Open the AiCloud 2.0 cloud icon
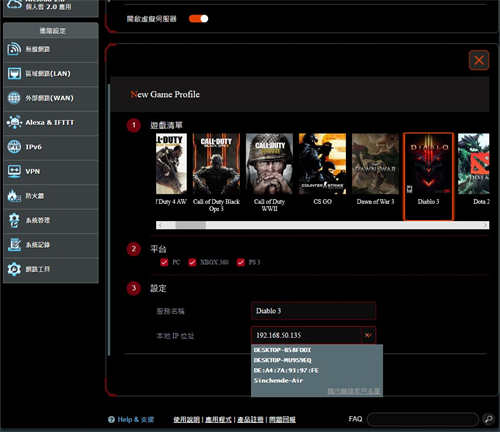Image resolution: width=500 pixels, height=432 pixels. click(x=14, y=4)
